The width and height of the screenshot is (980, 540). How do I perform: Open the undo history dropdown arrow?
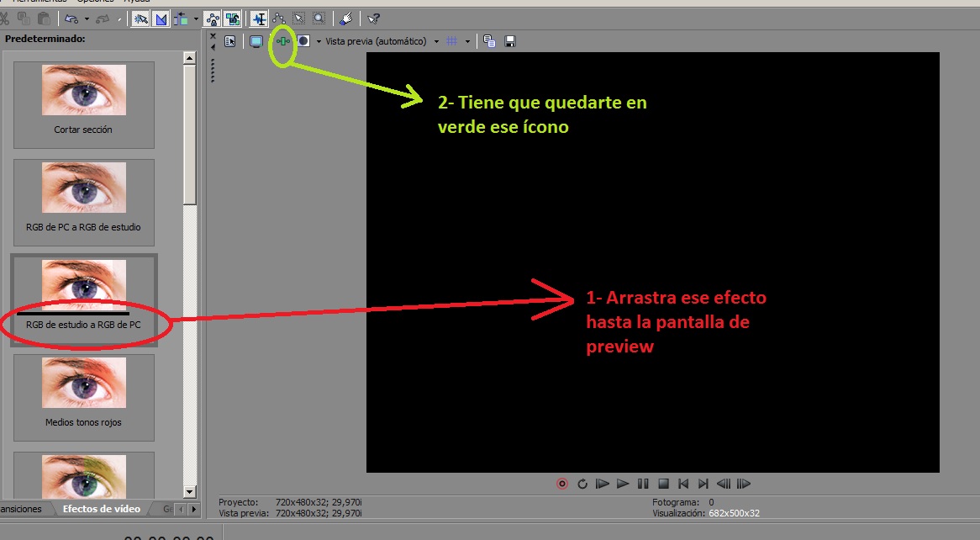(87, 19)
